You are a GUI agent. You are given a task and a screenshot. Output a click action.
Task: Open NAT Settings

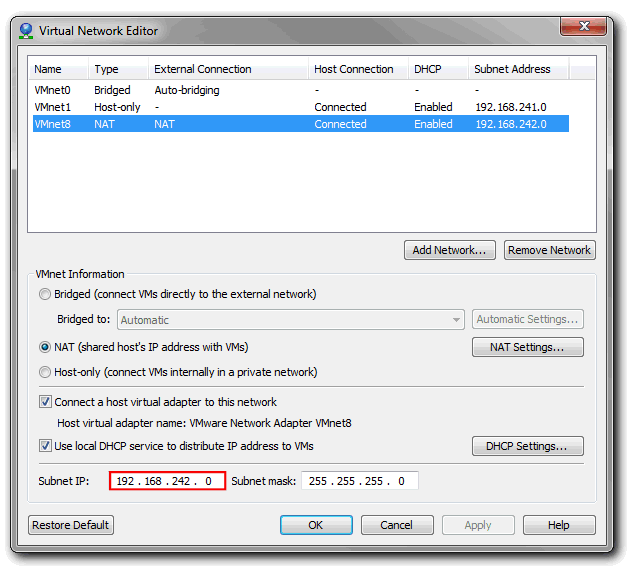527,347
